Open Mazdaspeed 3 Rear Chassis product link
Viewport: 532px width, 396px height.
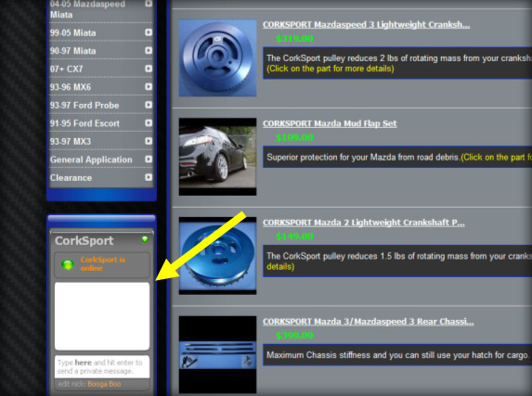[368, 322]
